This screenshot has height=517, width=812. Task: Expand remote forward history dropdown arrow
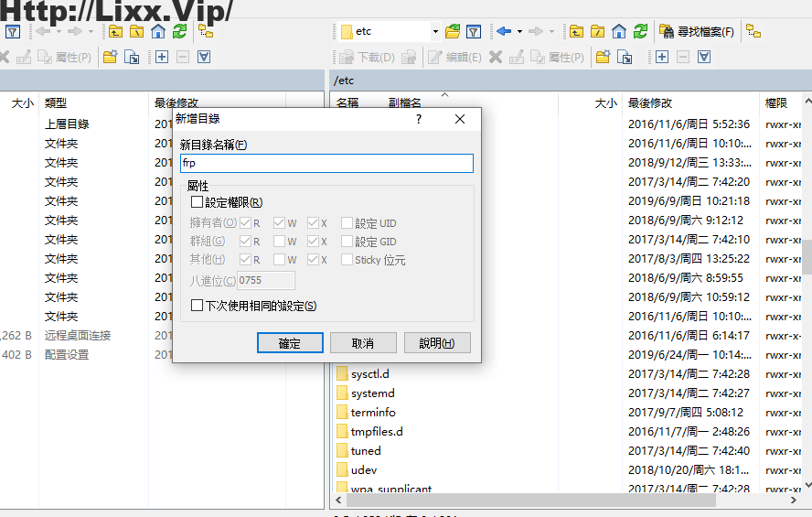coord(551,32)
